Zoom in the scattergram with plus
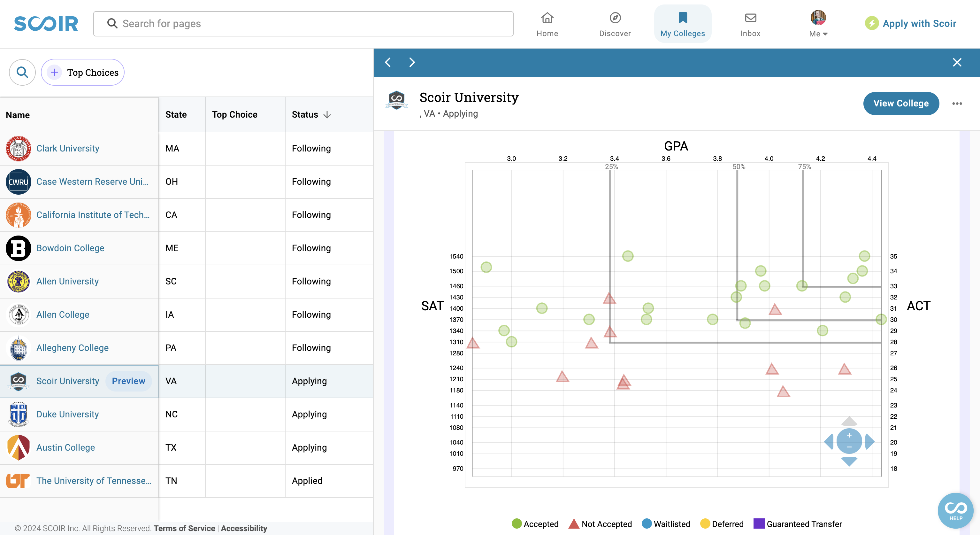Viewport: 980px width, 535px height. click(849, 435)
